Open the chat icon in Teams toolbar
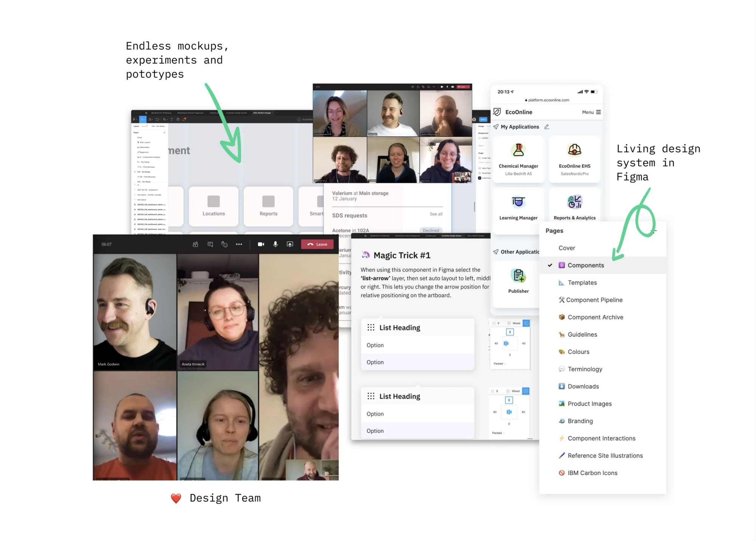 pyautogui.click(x=210, y=244)
